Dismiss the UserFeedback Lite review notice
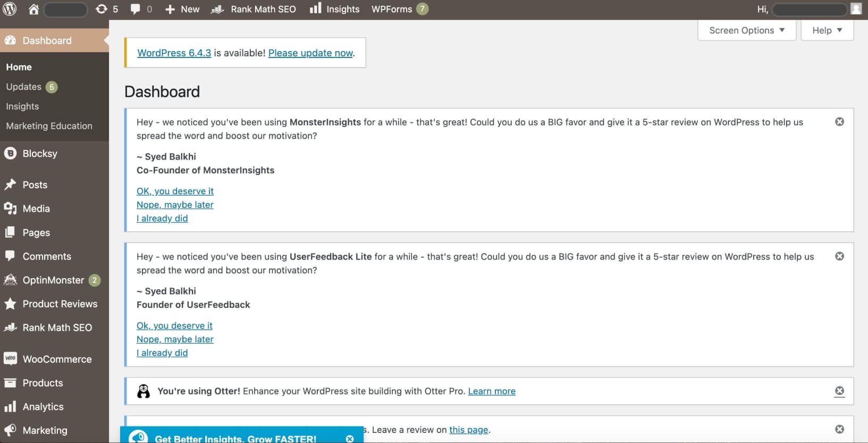Viewport: 868px width, 443px height. coord(839,256)
